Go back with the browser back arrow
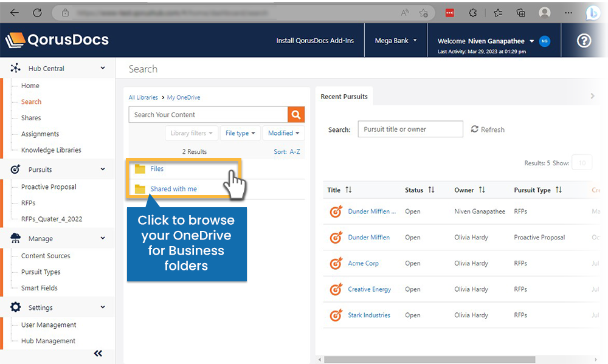Viewport: 608px width, 364px height. pos(15,13)
